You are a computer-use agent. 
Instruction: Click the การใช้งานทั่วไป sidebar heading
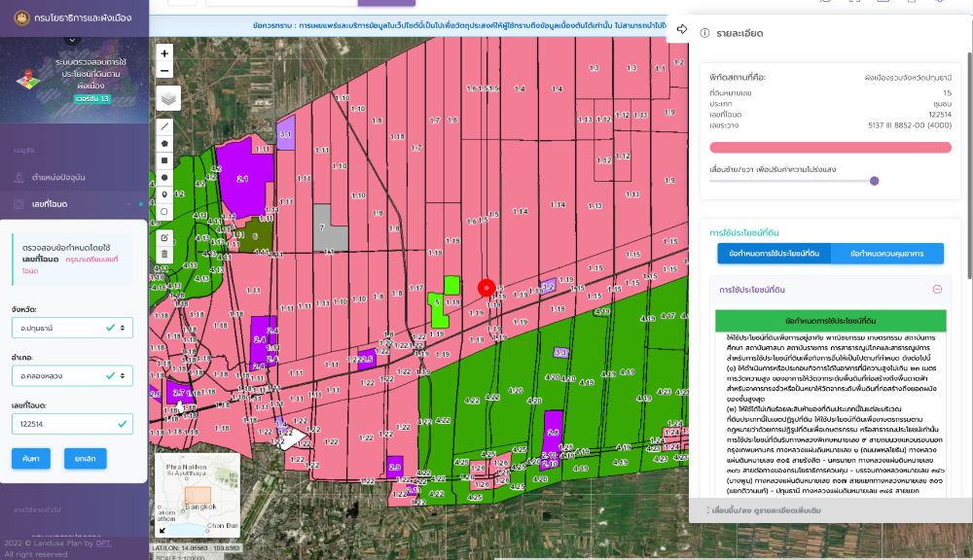[37, 509]
